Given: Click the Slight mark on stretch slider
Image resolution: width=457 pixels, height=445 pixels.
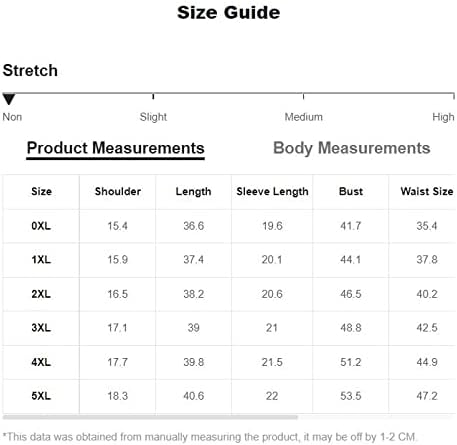Looking at the screenshot, I should pyautogui.click(x=153, y=96).
